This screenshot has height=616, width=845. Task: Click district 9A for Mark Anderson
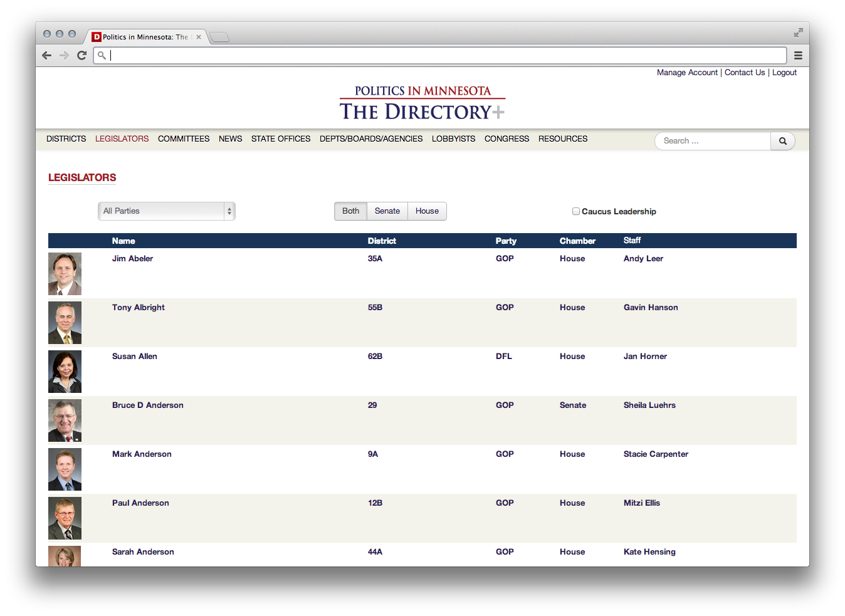[373, 454]
